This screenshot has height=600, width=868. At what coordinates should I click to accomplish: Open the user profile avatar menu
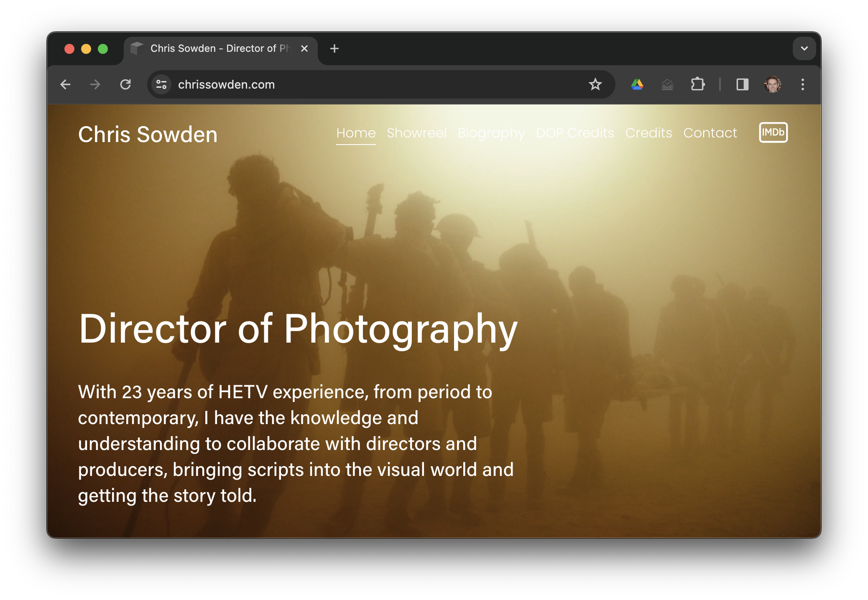pyautogui.click(x=772, y=85)
